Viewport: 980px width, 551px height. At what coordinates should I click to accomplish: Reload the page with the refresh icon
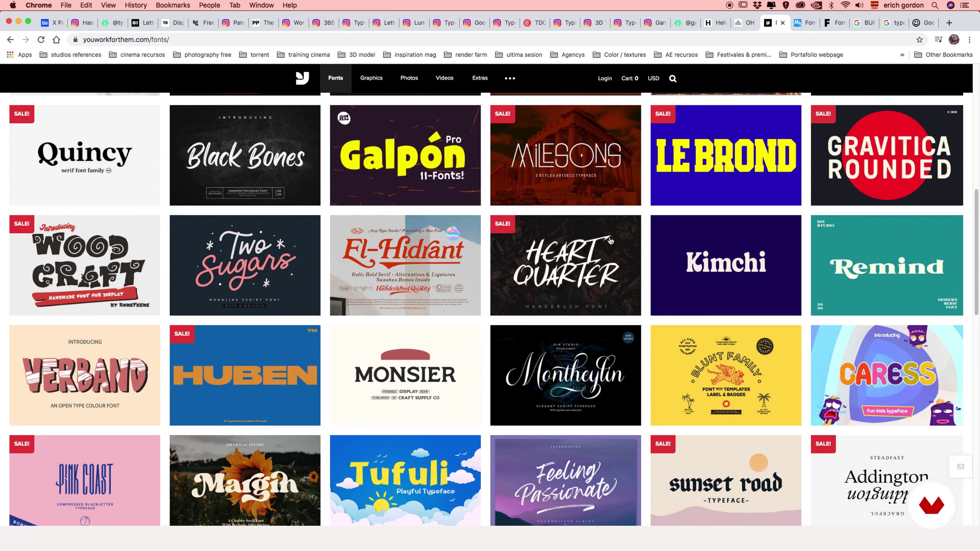coord(41,40)
